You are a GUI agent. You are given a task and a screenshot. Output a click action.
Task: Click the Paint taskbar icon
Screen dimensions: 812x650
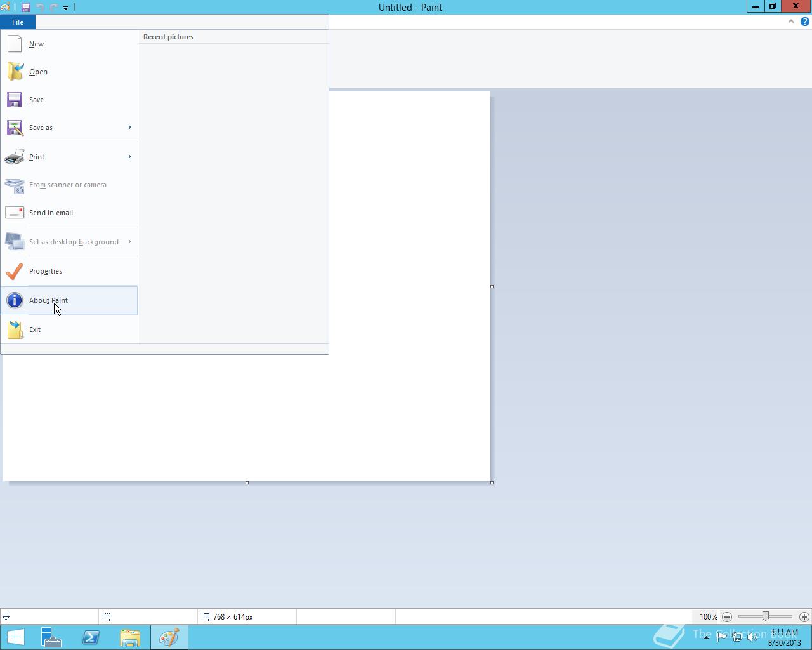[169, 637]
